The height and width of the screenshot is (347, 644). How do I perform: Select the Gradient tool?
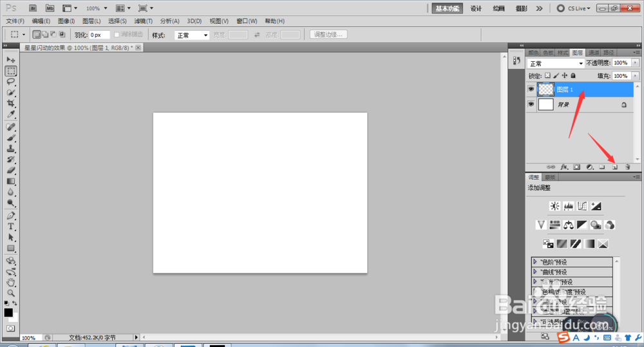[11, 181]
